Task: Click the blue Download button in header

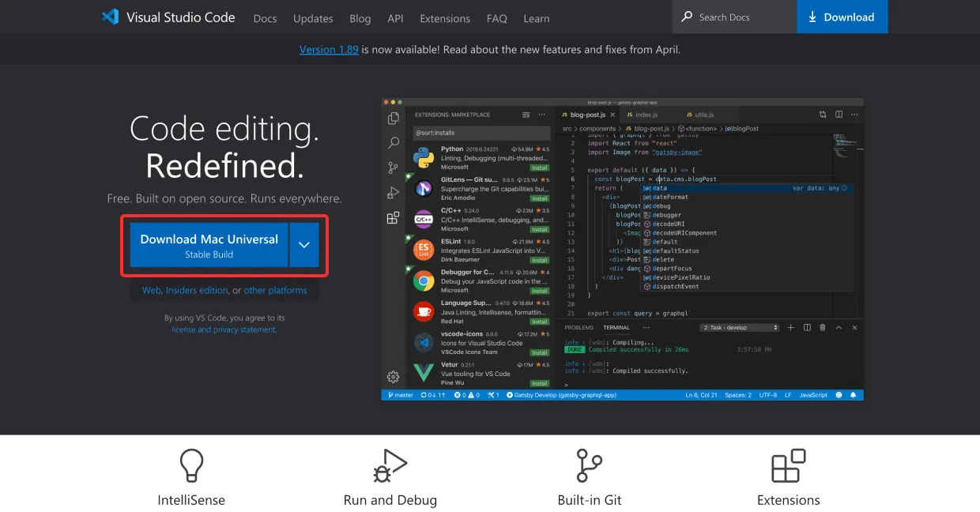Action: 842,17
